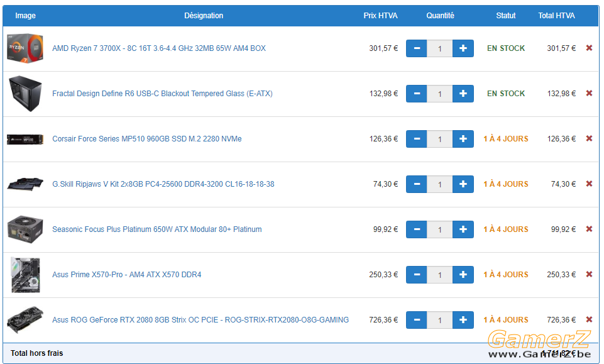Remove AMD Ryzen 7 3700X from cart
The width and height of the screenshot is (604, 364).
coord(588,48)
